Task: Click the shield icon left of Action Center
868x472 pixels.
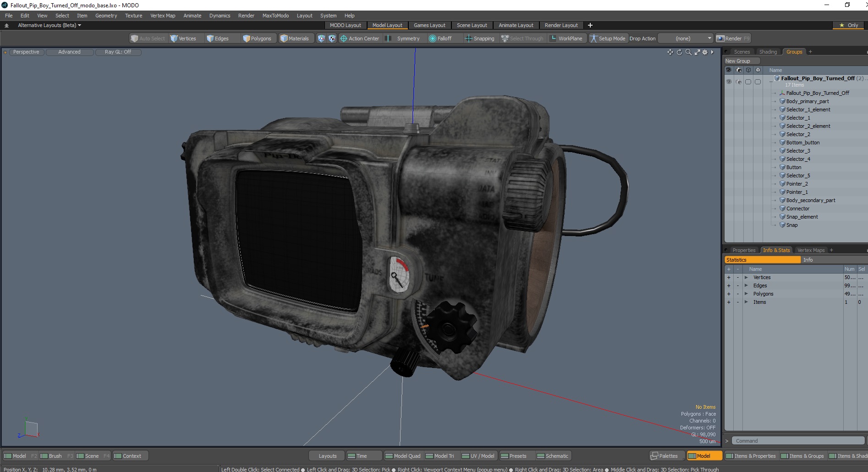Action: click(x=321, y=38)
